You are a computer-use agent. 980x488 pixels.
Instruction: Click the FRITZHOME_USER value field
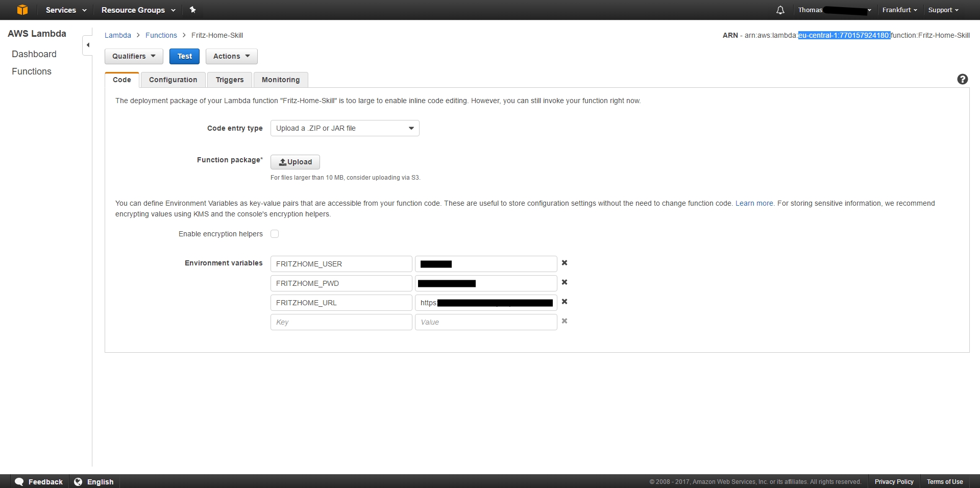coord(486,264)
